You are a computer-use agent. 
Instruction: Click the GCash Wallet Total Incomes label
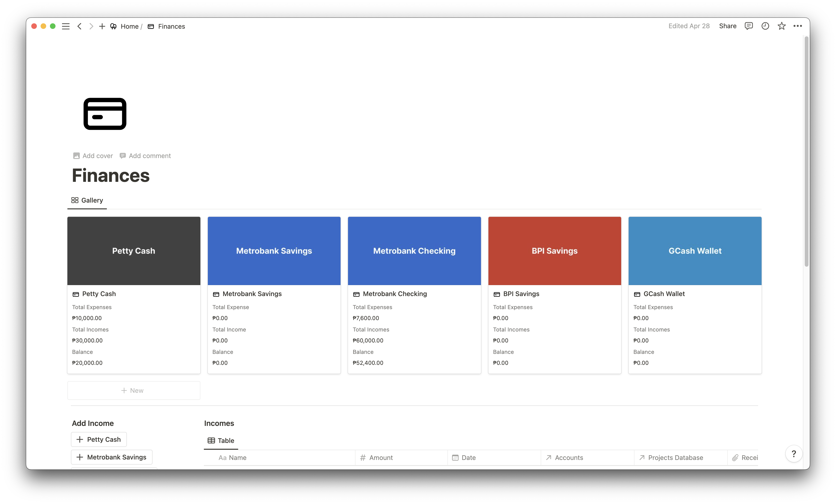pyautogui.click(x=651, y=329)
